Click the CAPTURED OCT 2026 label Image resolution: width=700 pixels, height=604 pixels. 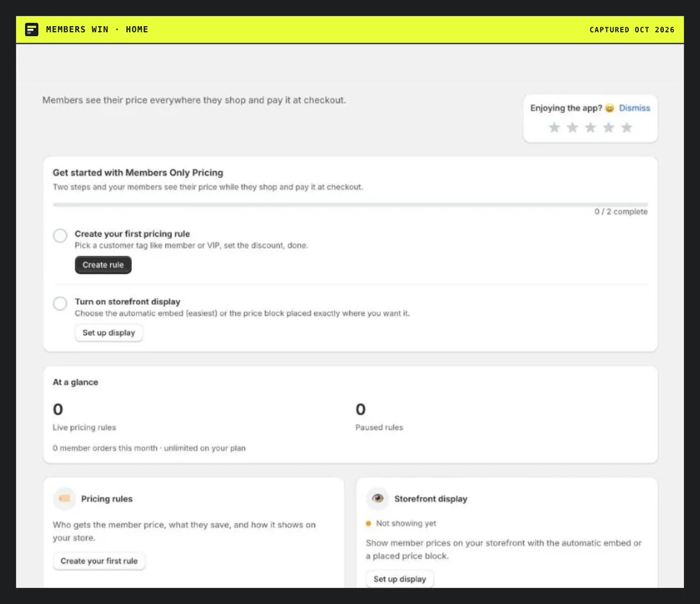[x=632, y=30]
